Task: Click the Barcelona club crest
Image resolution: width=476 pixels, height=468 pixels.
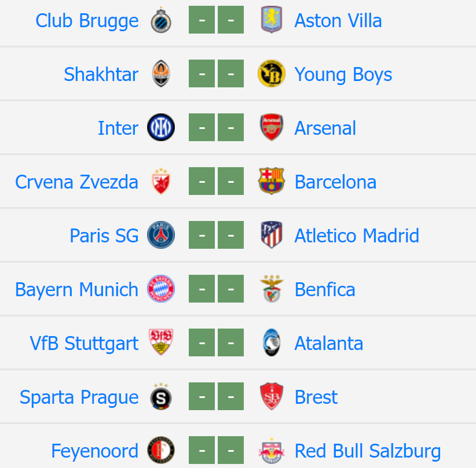Action: point(272,181)
